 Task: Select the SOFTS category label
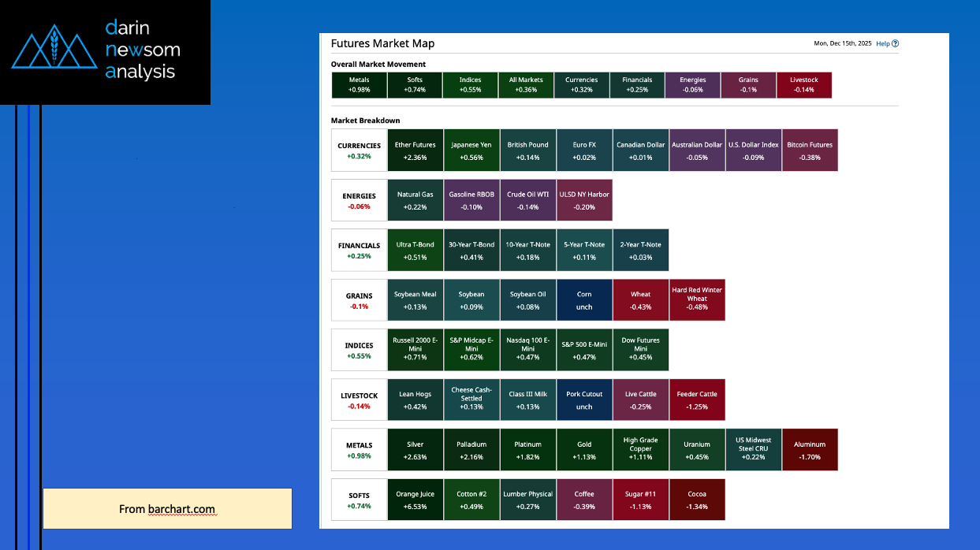359,500
